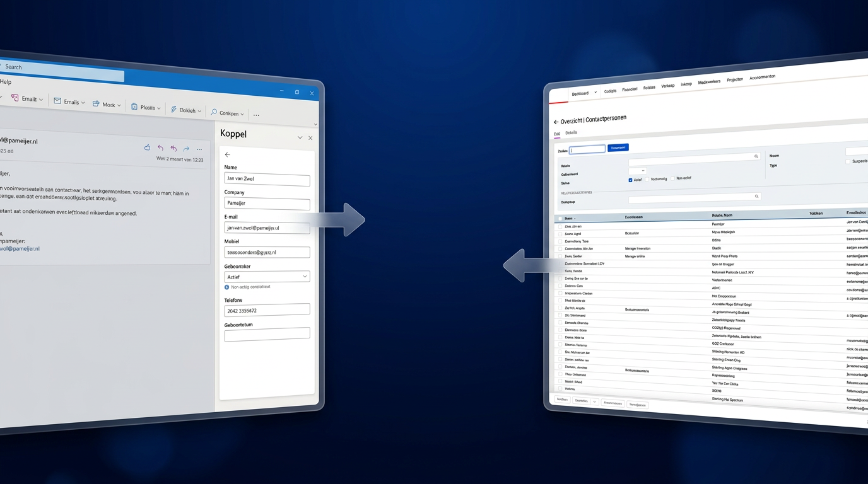Click the Mobiel field in the Koppel panel
Viewport: 868px width, 484px height.
267,252
